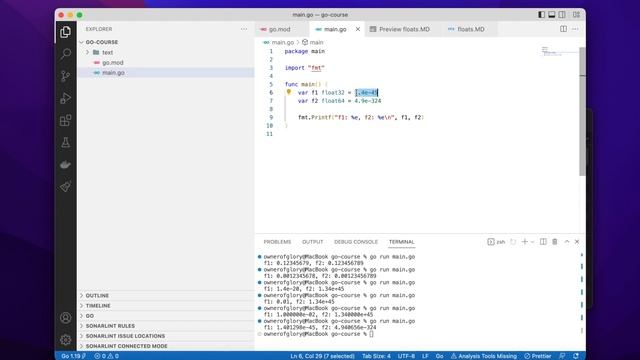Screen dimensions: 640x360
Task: Open the OUTPUT panel tab
Action: (312, 242)
